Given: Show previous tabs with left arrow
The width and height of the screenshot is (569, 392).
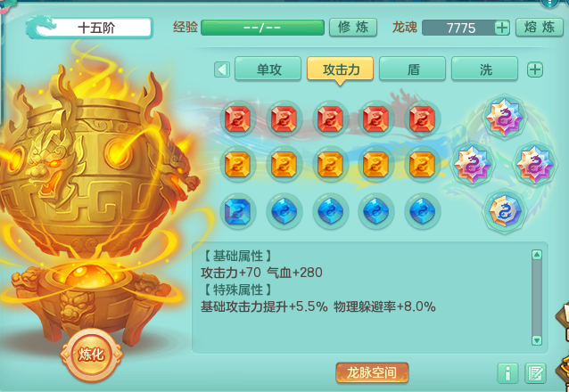Looking at the screenshot, I should pos(222,69).
